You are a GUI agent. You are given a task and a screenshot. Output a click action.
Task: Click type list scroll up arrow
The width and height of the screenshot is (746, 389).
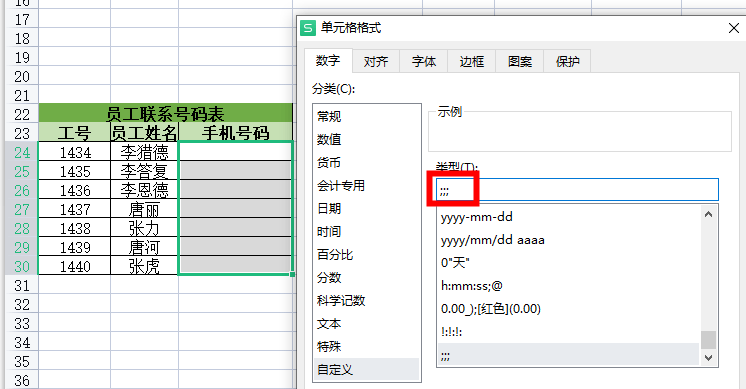click(x=708, y=214)
